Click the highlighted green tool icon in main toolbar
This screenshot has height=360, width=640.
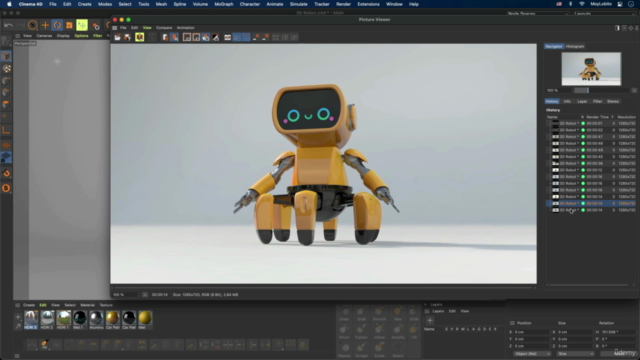click(82, 25)
